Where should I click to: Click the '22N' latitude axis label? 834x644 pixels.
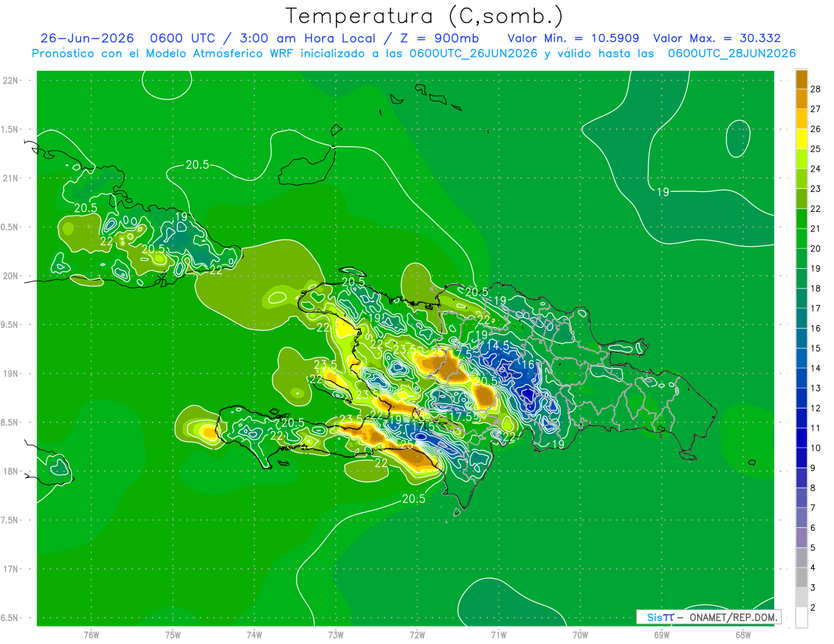click(10, 80)
